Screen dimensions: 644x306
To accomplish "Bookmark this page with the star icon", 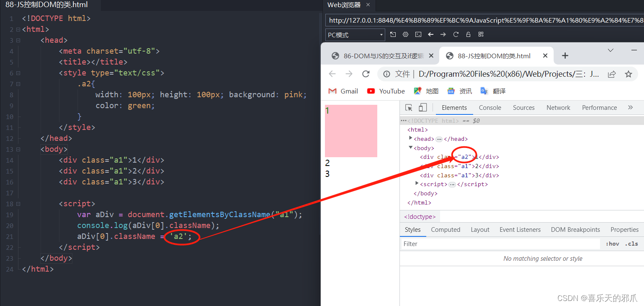I will (628, 74).
